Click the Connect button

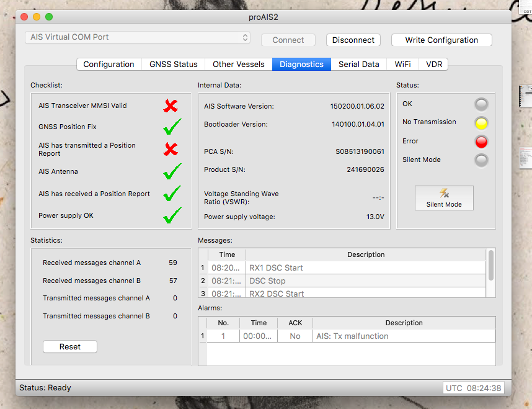[288, 40]
